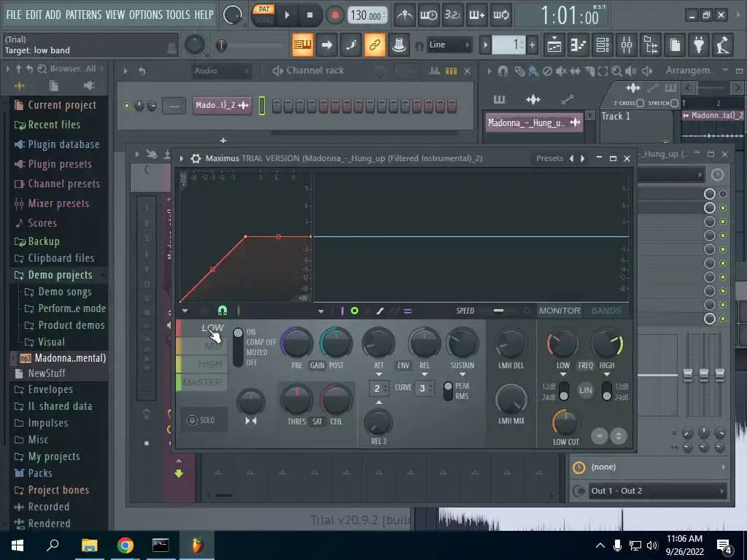Switch to the MONITOR tab in Maximus
This screenshot has height=560, width=747.
tap(560, 311)
